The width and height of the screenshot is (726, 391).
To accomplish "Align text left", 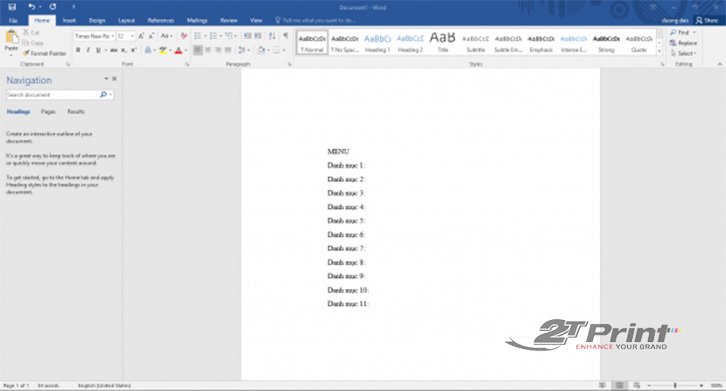I will (x=198, y=50).
